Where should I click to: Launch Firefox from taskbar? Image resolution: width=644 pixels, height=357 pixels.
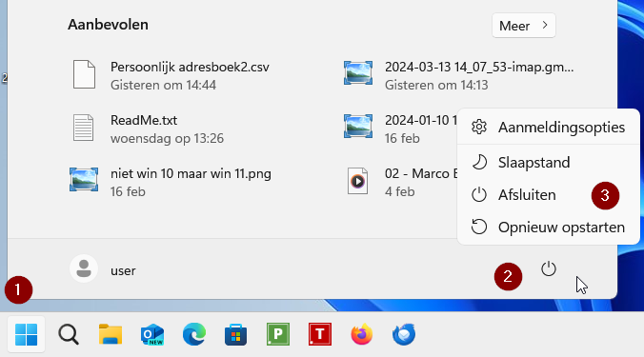(362, 334)
